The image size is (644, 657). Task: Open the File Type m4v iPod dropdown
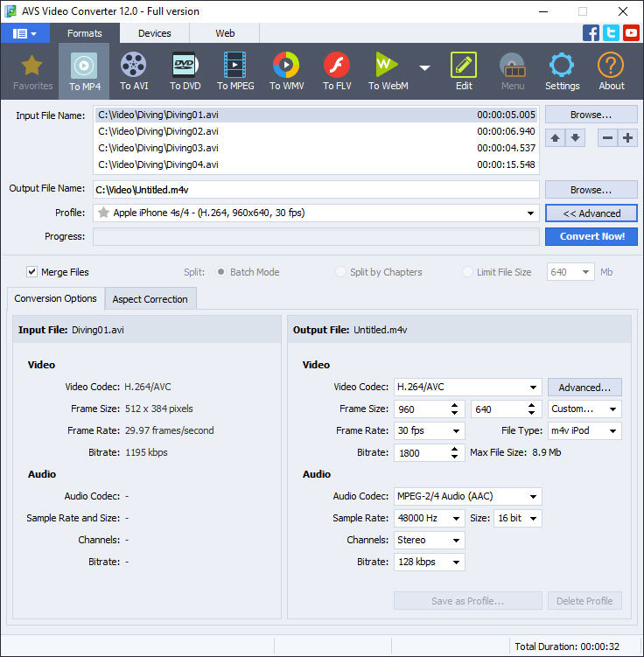(x=584, y=430)
